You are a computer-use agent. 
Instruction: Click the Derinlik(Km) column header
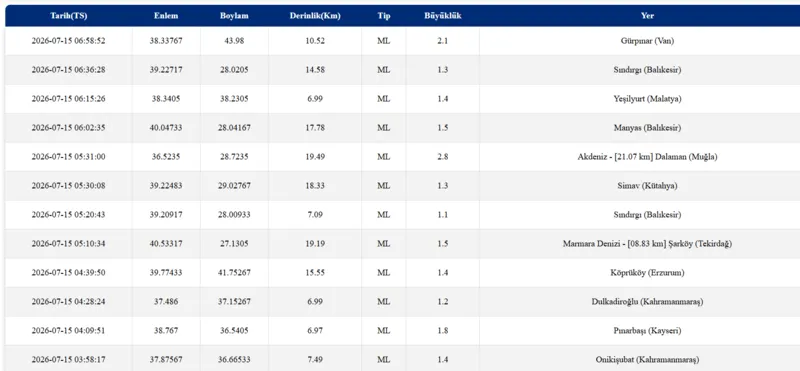[315, 16]
